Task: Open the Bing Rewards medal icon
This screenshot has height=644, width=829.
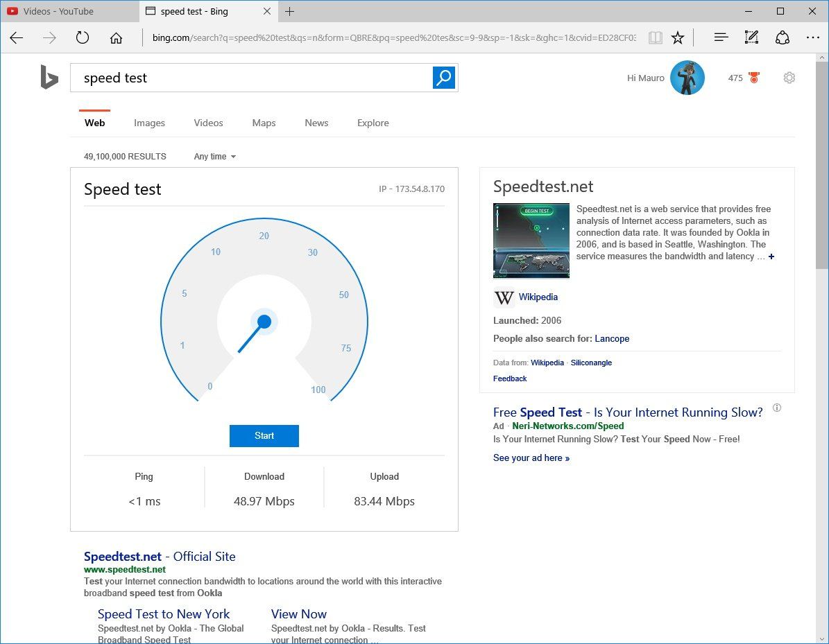Action: tap(755, 78)
